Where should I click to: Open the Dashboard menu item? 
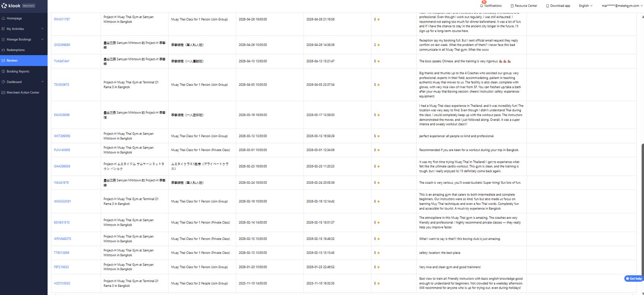pos(24,82)
